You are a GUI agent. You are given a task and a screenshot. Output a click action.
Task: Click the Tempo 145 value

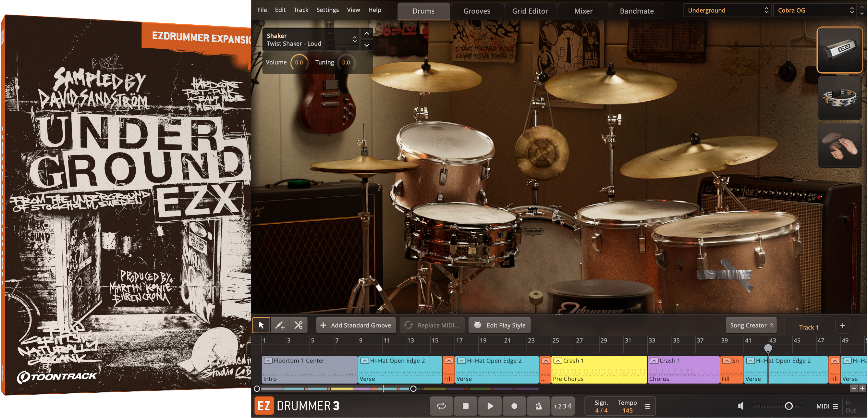(628, 411)
